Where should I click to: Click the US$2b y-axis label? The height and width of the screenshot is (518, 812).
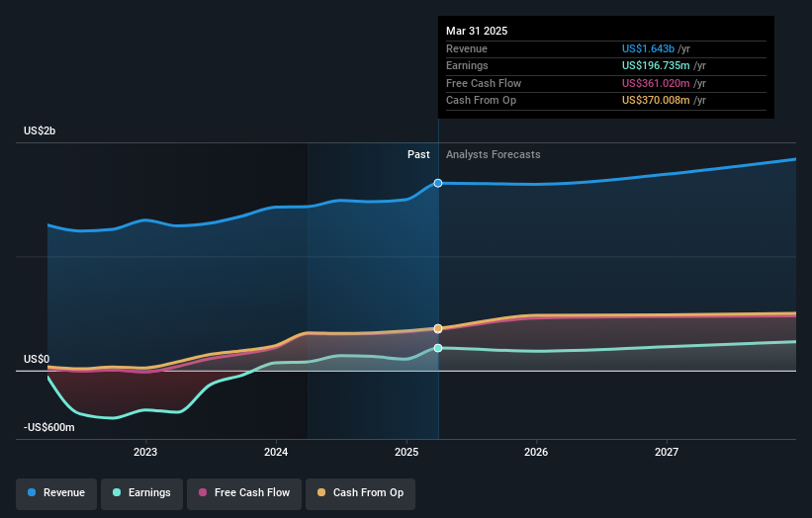(x=40, y=130)
